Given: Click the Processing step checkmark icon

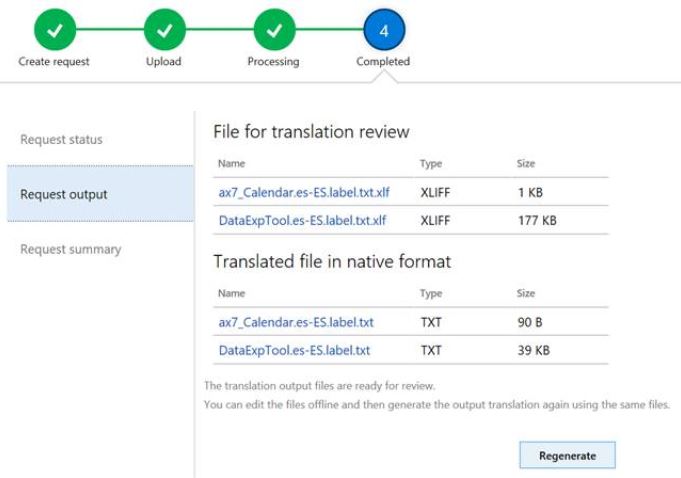Looking at the screenshot, I should [x=273, y=28].
